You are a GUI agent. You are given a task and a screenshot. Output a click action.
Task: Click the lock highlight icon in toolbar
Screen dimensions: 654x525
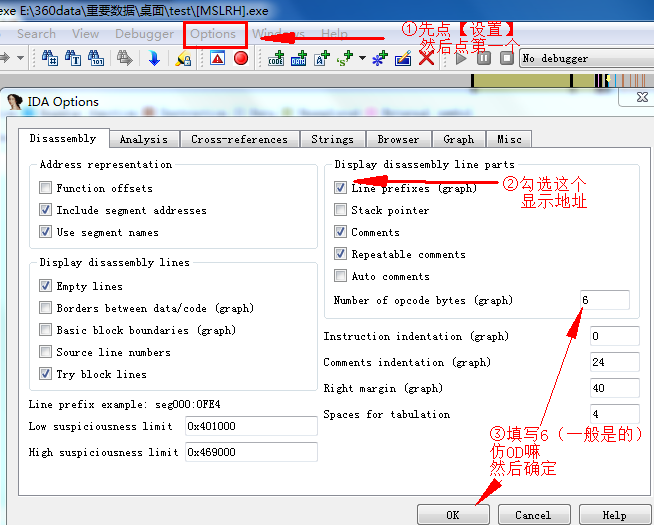pyautogui.click(x=184, y=58)
